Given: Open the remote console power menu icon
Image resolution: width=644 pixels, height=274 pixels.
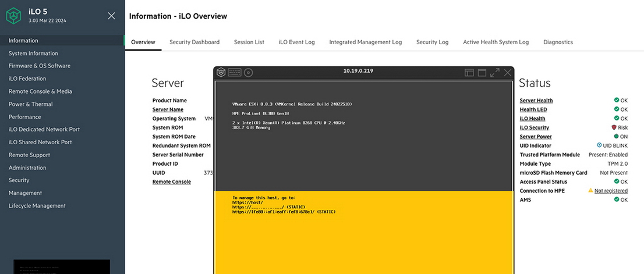Looking at the screenshot, I should (221, 73).
